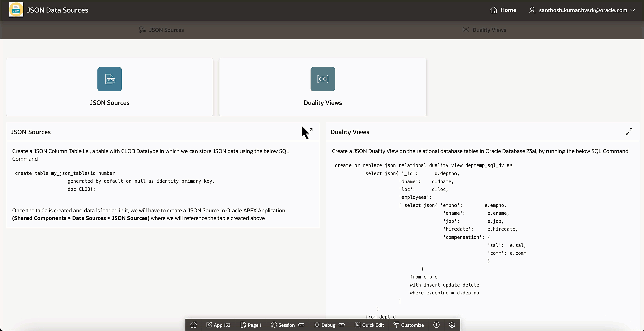Click JSON icon in JSON Sources tab
Viewport: 644px width, 331px height.
click(142, 30)
